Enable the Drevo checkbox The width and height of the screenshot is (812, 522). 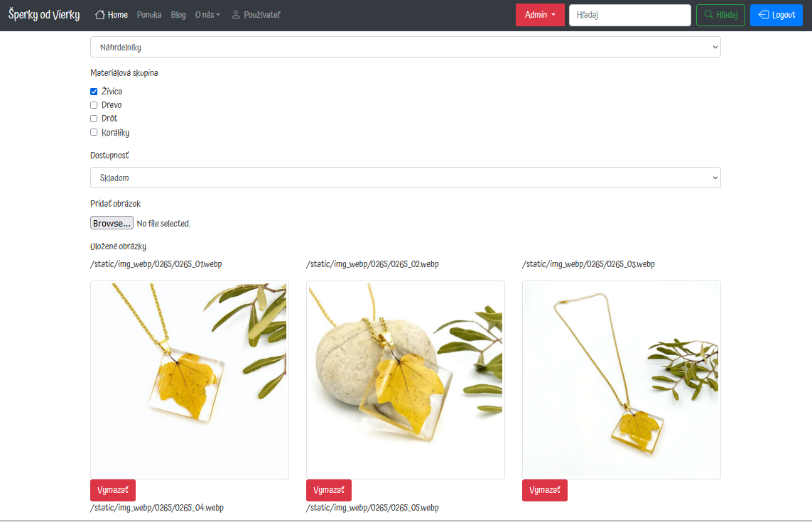coord(94,105)
